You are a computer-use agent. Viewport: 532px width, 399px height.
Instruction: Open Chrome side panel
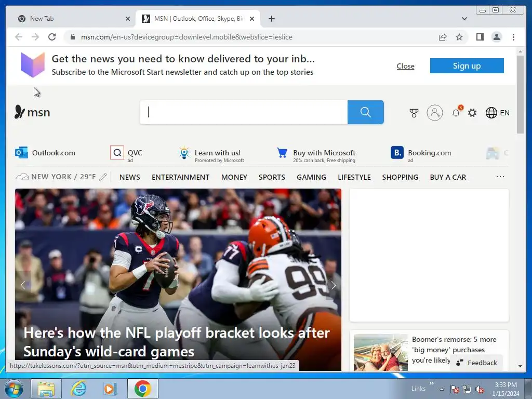(x=480, y=37)
